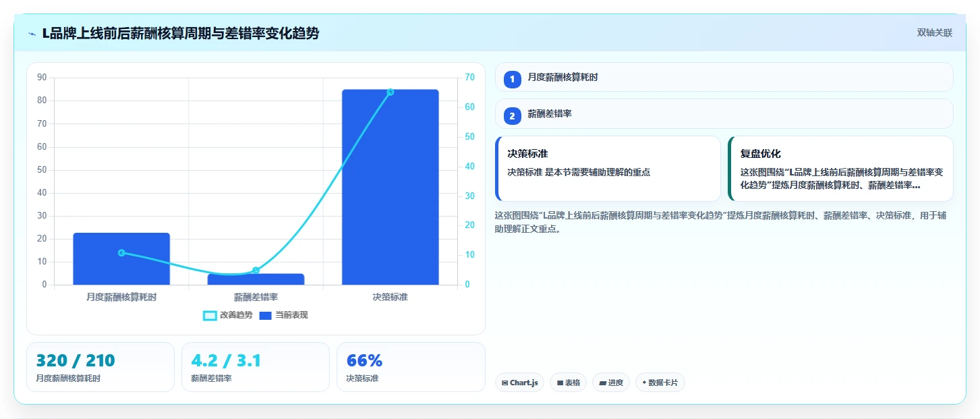Click the blue 当前表现 legend swatch
The image size is (980, 419).
tap(266, 315)
